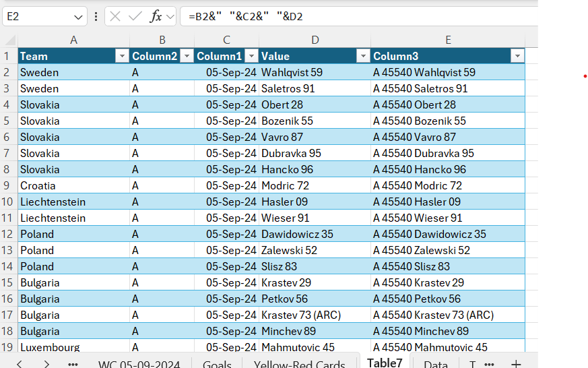The image size is (588, 368).
Task: Go to the previous sheet with left arrow
Action: click(20, 363)
